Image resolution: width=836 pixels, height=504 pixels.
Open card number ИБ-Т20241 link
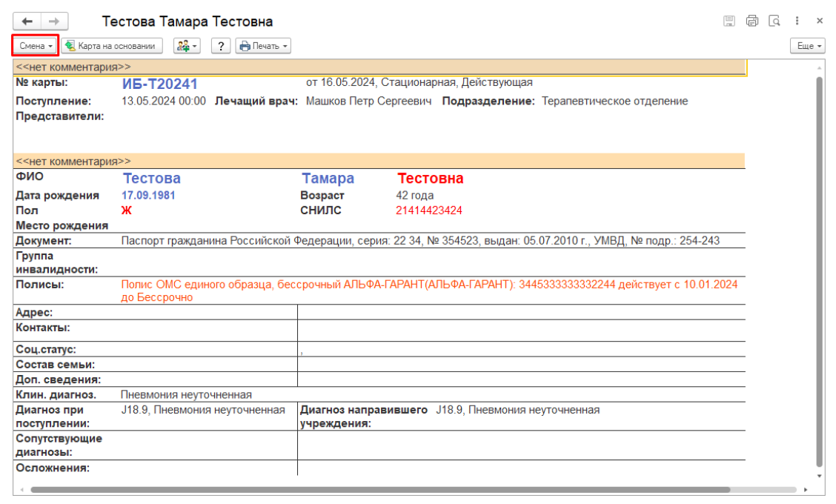pyautogui.click(x=159, y=84)
